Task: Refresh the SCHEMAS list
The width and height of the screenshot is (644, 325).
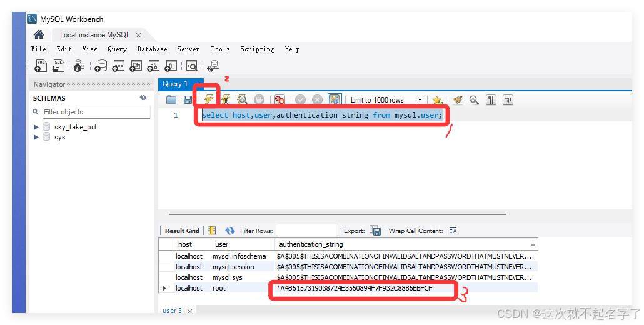Action: 143,97
